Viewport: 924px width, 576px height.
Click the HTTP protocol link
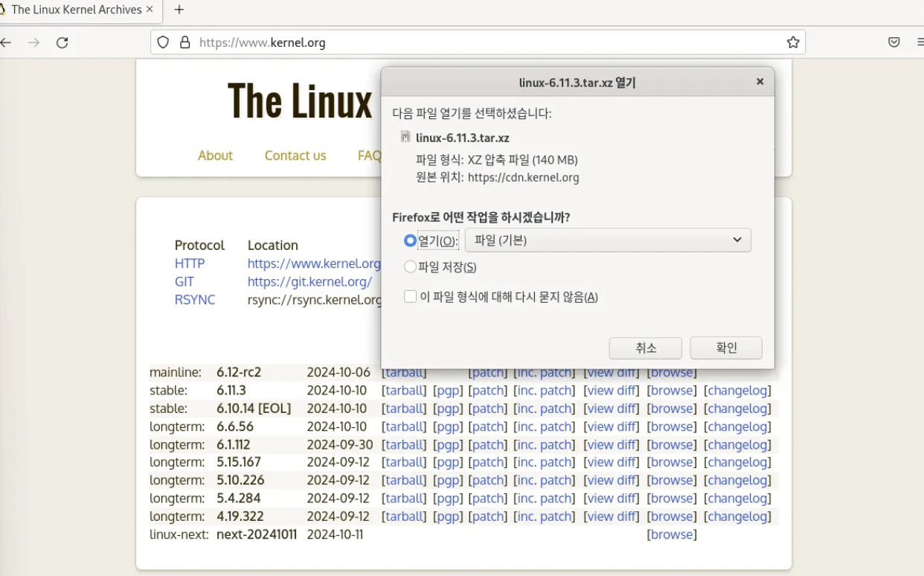190,263
